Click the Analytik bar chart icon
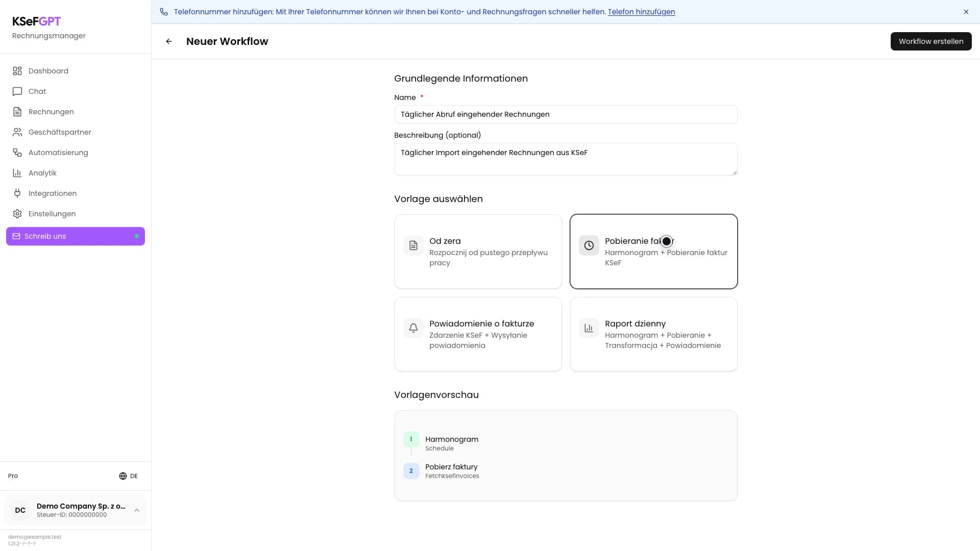The image size is (980, 551). tap(17, 173)
